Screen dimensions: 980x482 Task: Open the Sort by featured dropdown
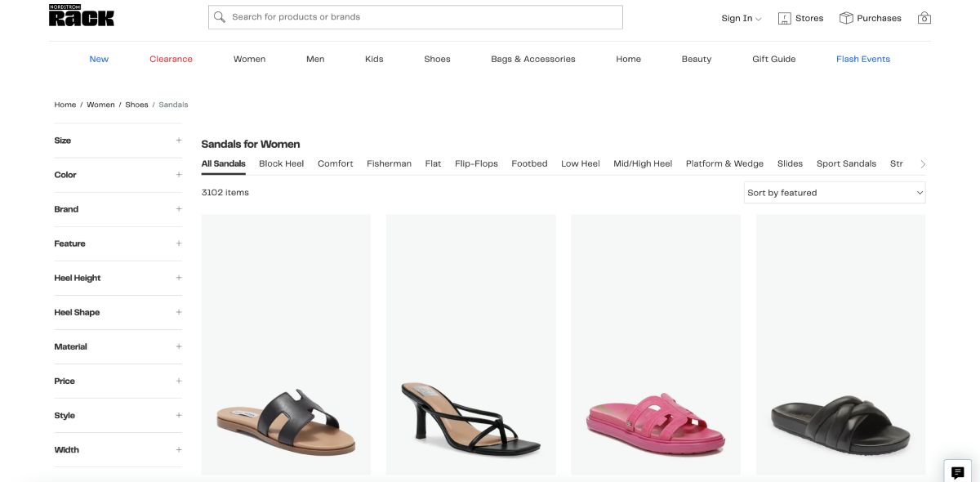[835, 193]
